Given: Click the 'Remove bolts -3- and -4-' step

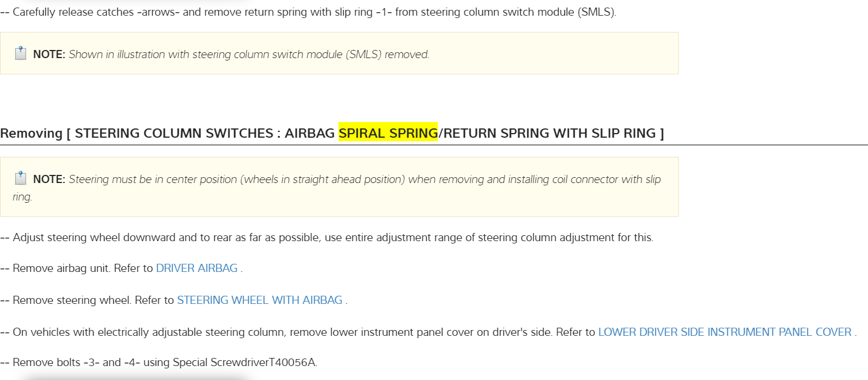Looking at the screenshot, I should pyautogui.click(x=75, y=363).
